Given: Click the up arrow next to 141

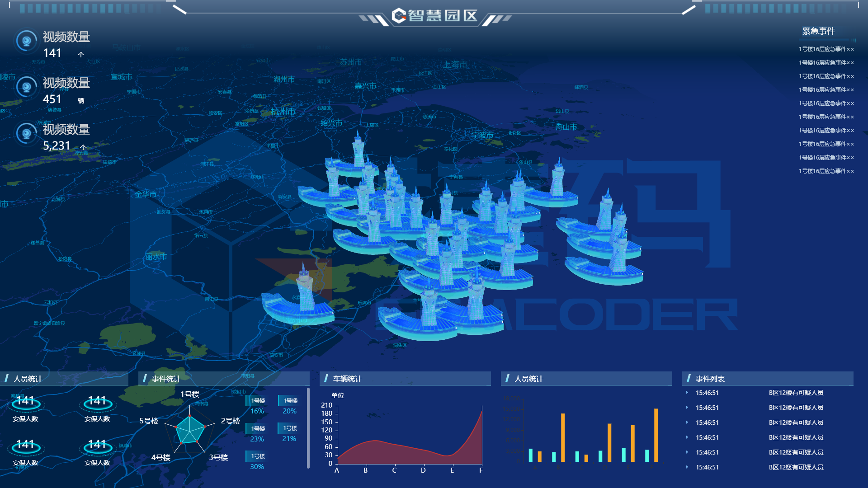Looking at the screenshot, I should point(81,55).
